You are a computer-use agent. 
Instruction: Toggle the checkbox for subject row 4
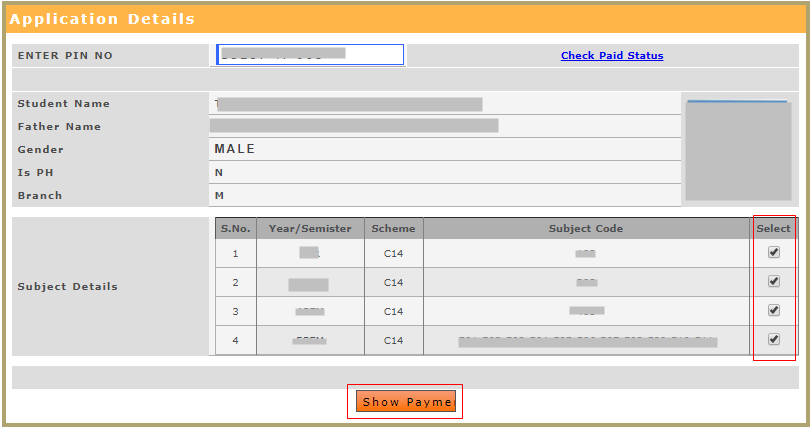(x=773, y=340)
